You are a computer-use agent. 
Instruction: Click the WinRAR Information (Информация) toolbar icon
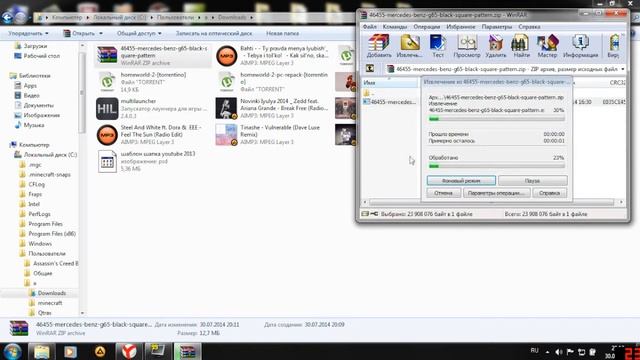pos(580,46)
